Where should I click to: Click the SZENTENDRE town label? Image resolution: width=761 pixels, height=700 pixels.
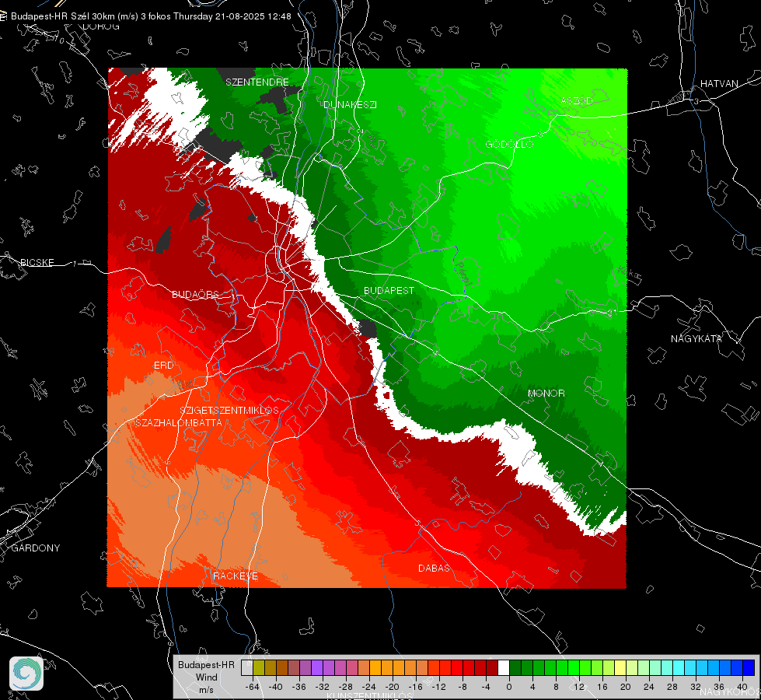(x=257, y=82)
